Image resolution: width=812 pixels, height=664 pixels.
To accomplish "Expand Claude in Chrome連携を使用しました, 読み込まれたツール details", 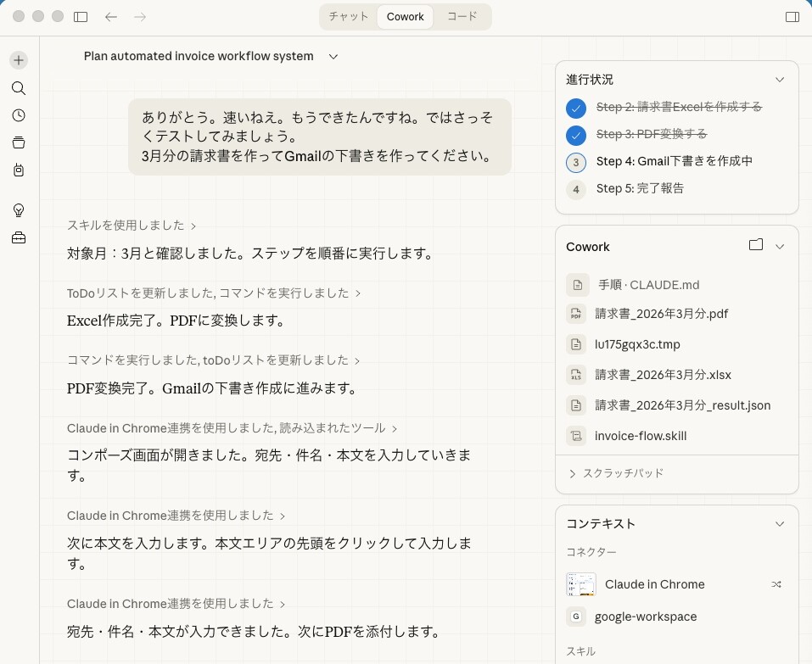I will (232, 428).
